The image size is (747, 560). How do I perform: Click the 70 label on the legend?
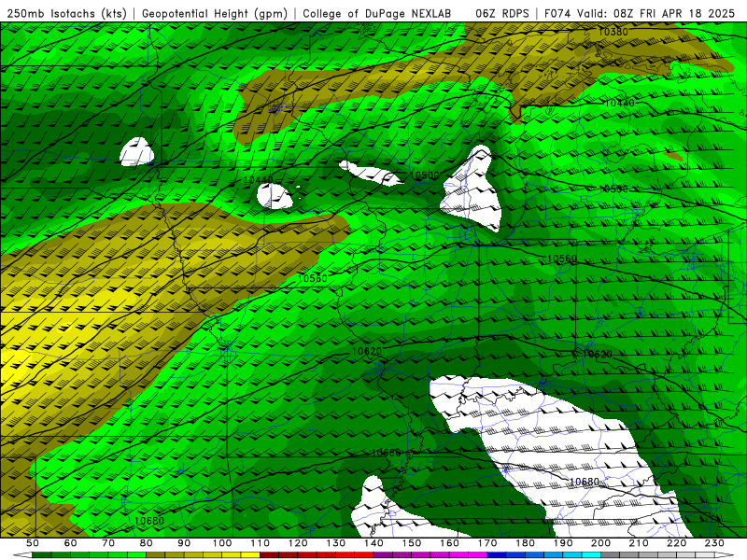click(108, 543)
